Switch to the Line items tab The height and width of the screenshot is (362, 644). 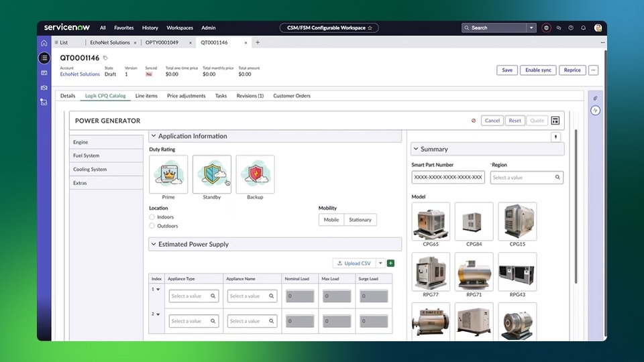146,96
